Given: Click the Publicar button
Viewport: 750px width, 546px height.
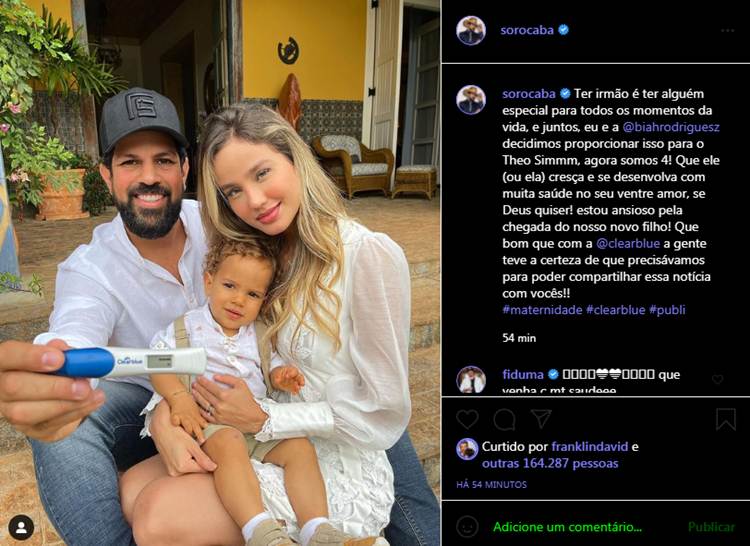Looking at the screenshot, I should point(711,527).
